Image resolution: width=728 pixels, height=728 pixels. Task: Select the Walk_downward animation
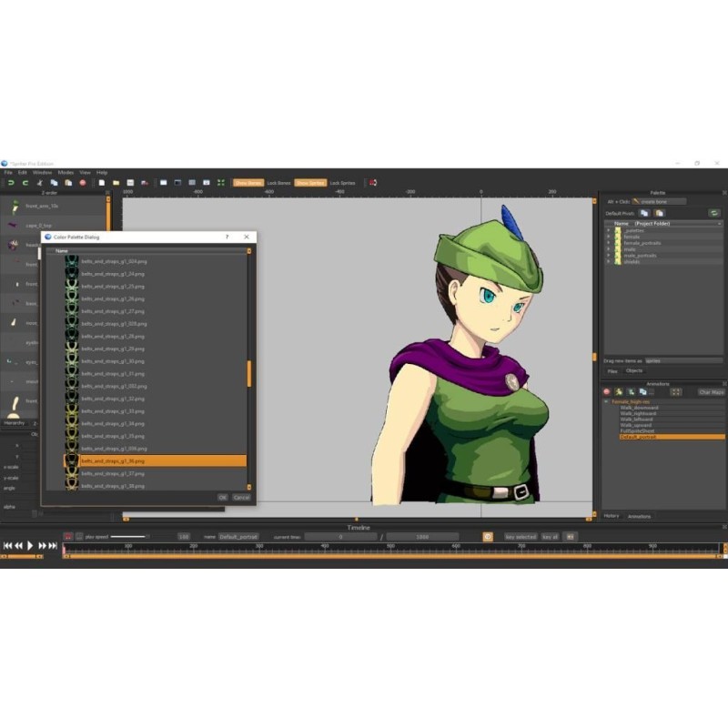click(639, 407)
